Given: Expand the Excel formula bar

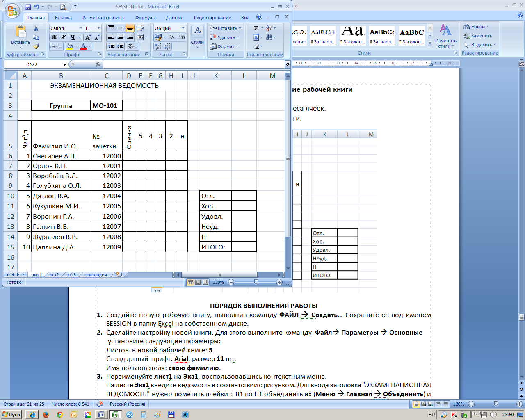Looking at the screenshot, I should pyautogui.click(x=288, y=64).
